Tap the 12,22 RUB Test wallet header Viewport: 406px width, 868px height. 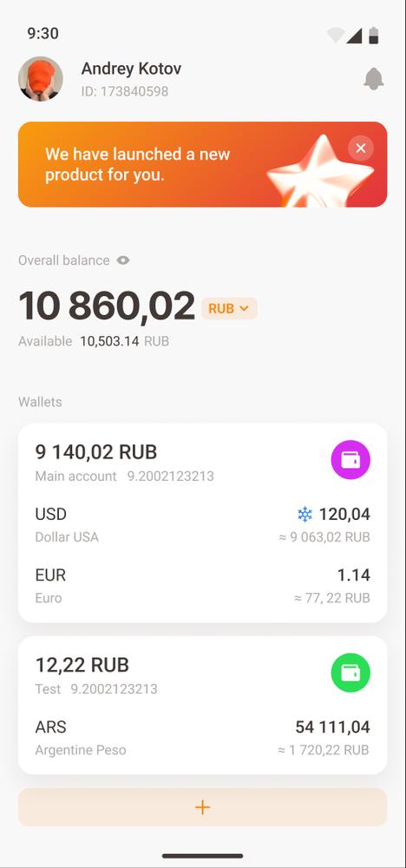82,664
